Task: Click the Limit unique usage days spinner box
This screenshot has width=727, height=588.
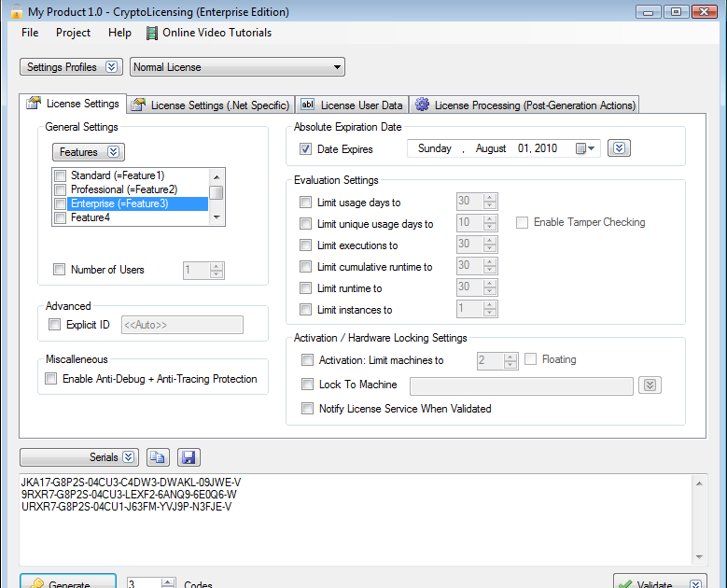Action: click(477, 223)
